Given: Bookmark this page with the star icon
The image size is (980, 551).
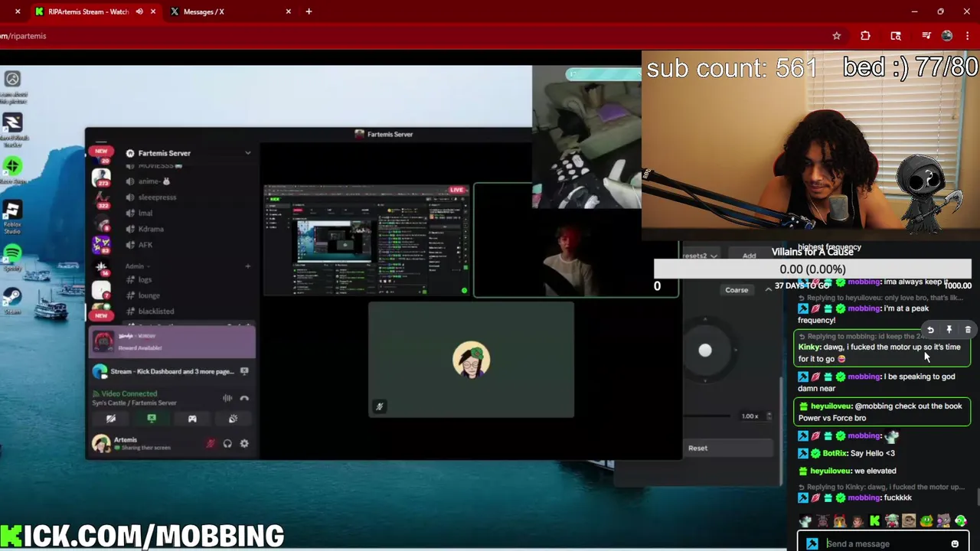Looking at the screenshot, I should tap(836, 36).
